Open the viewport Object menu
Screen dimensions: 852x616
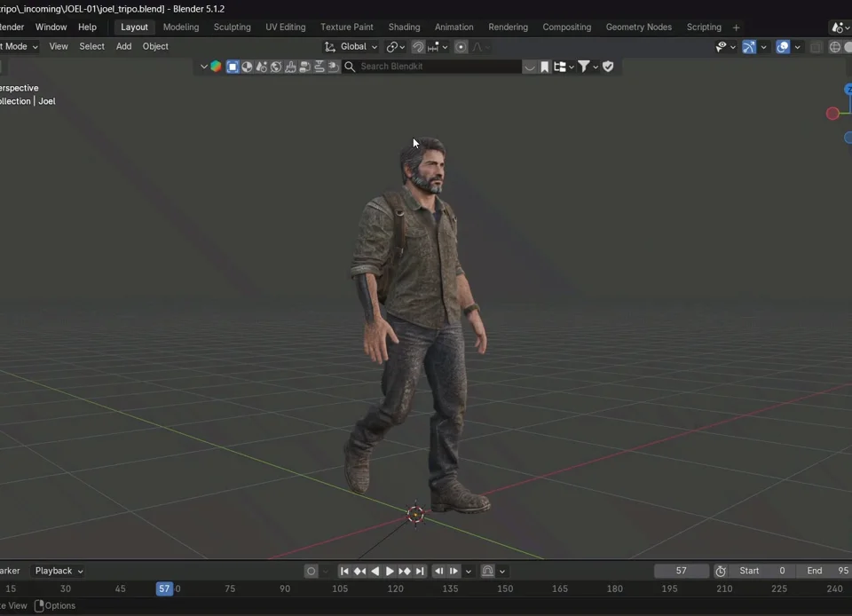point(155,47)
